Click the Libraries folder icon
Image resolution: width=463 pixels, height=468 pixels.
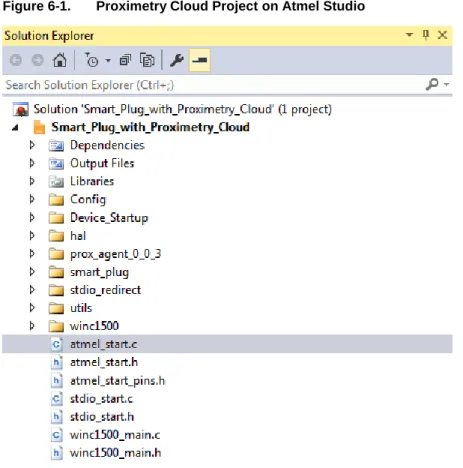tap(56, 182)
